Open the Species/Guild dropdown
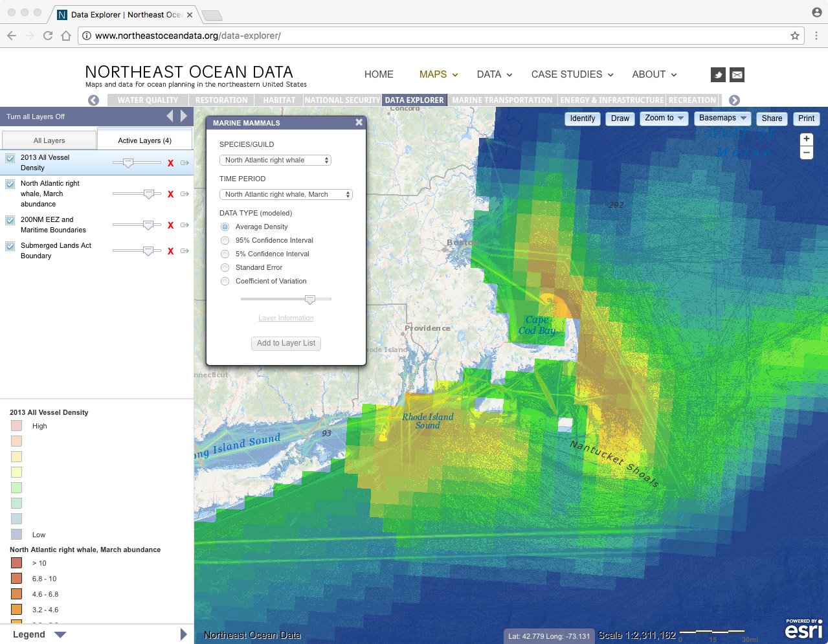Viewport: 828px width, 644px height. click(276, 160)
